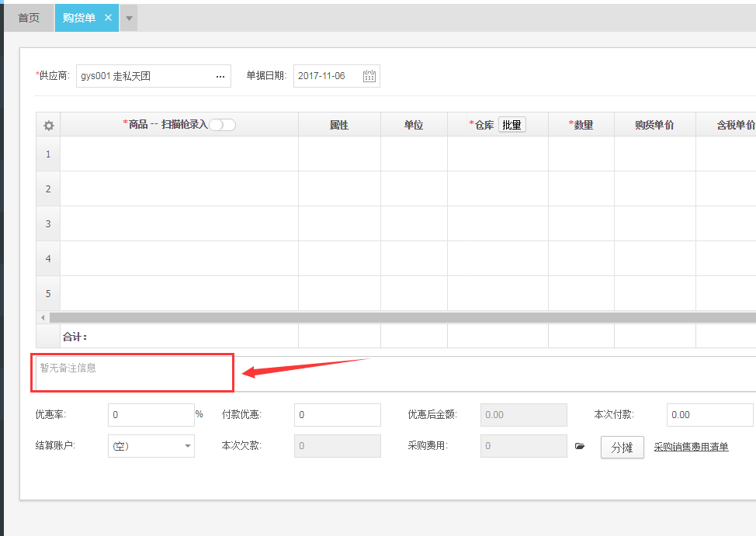The height and width of the screenshot is (536, 756).
Task: Open the calendar date picker icon
Action: 369,76
